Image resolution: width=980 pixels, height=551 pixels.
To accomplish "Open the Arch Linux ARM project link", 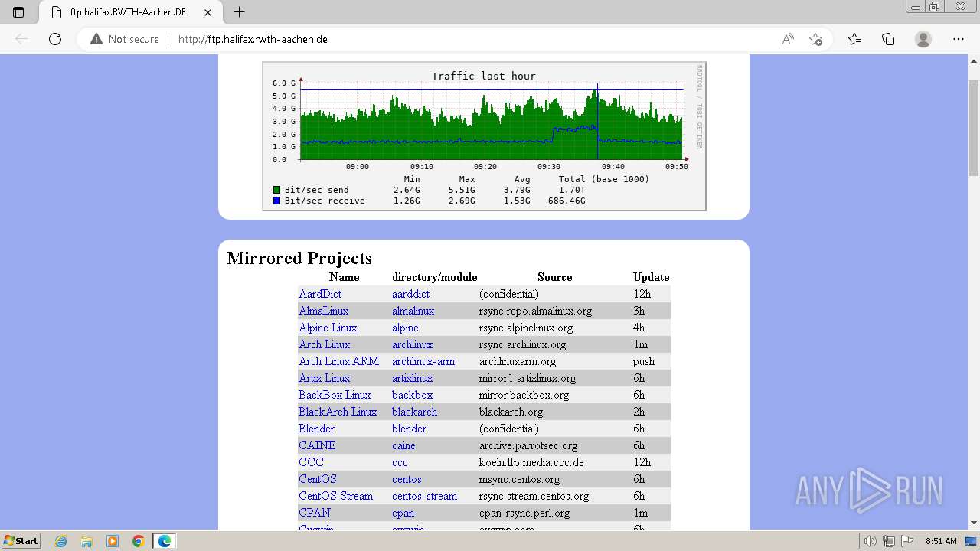I will (x=338, y=361).
